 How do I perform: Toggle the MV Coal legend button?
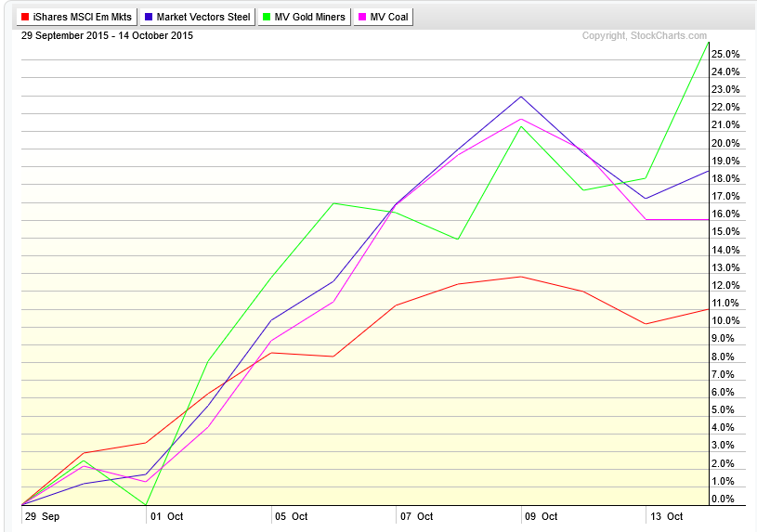pyautogui.click(x=384, y=17)
